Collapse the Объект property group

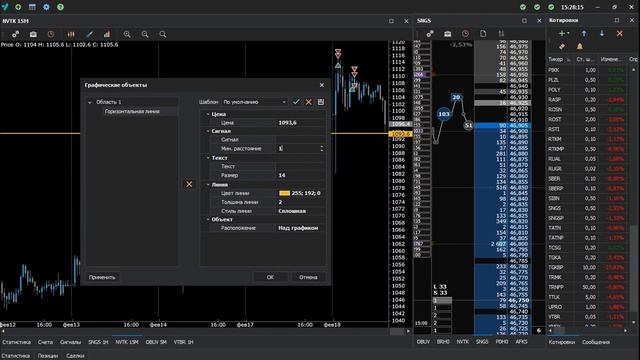coord(208,220)
